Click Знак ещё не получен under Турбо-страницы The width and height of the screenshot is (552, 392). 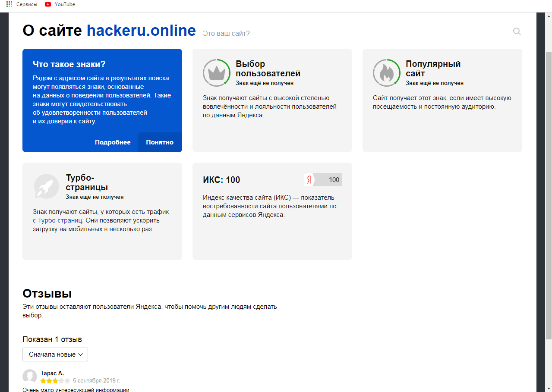click(95, 197)
